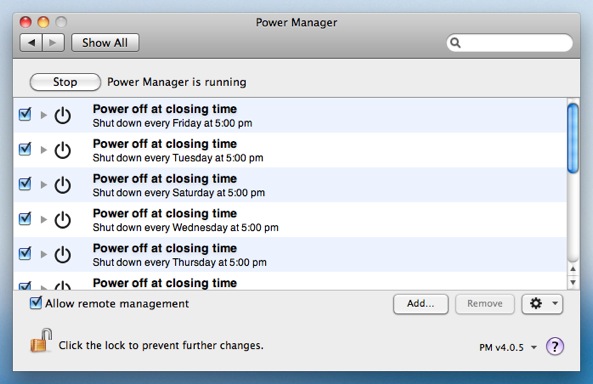
Task: Select 'Shut down every Saturday at 5:00 pm'
Action: pyautogui.click(x=179, y=193)
